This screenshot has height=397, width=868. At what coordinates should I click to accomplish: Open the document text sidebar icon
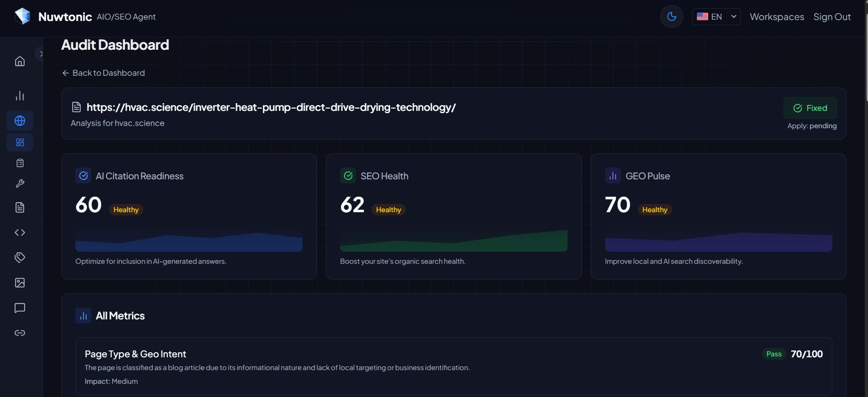point(20,208)
